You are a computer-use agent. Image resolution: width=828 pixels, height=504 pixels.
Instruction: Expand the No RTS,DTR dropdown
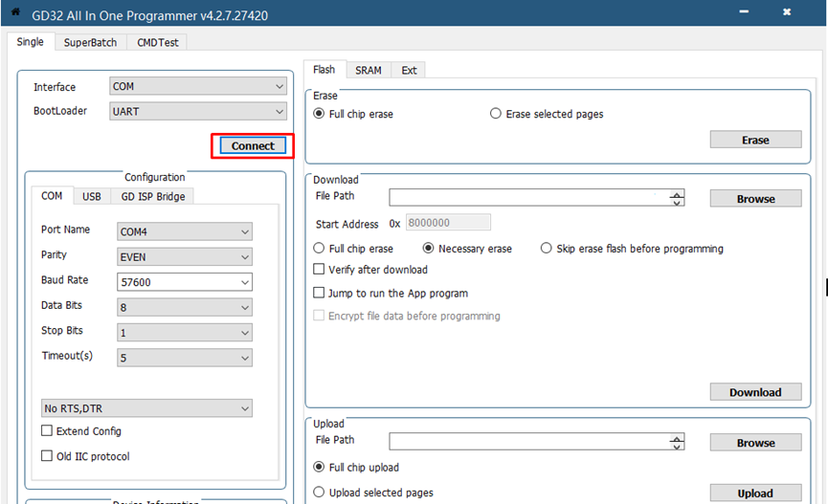point(146,408)
